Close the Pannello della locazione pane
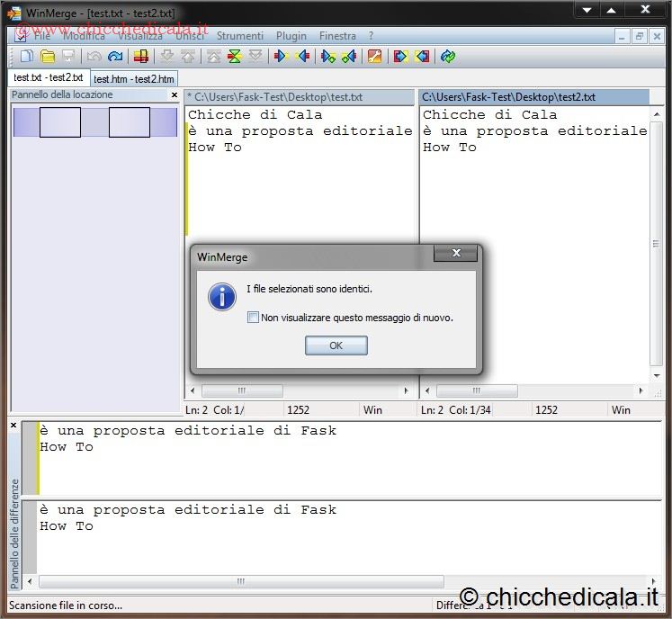The width and height of the screenshot is (672, 619). pyautogui.click(x=175, y=94)
